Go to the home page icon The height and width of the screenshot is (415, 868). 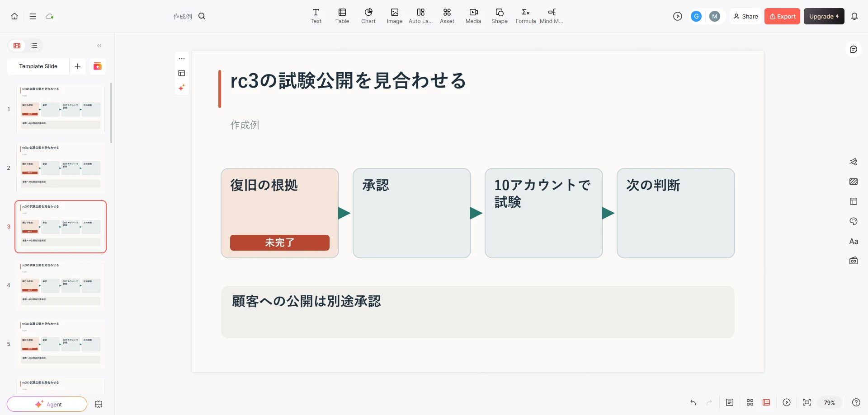[x=14, y=16]
